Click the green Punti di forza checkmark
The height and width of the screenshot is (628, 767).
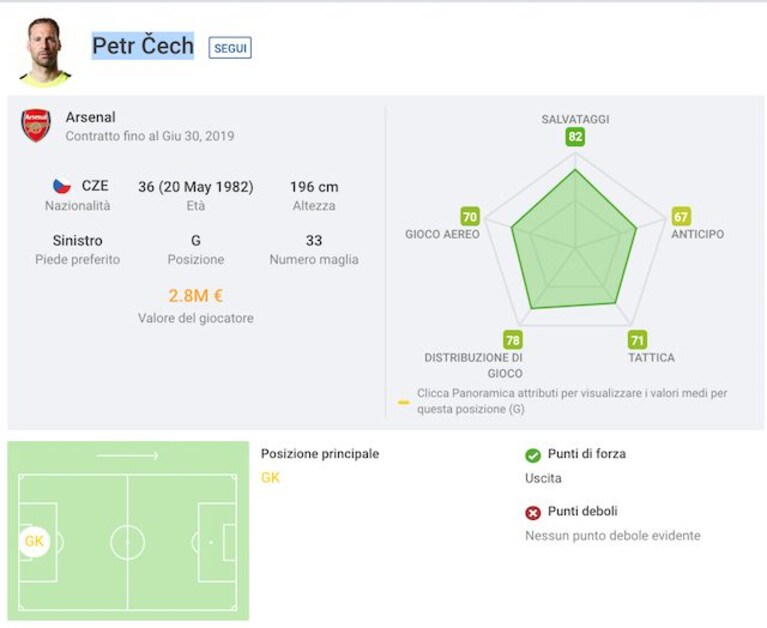(x=533, y=455)
